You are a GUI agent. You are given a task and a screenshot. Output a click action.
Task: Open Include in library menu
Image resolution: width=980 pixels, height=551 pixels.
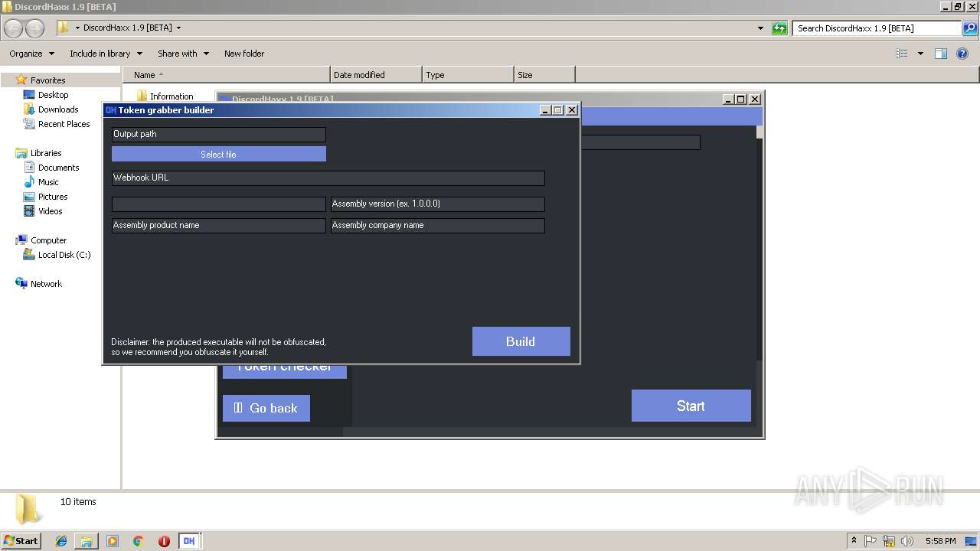(106, 54)
